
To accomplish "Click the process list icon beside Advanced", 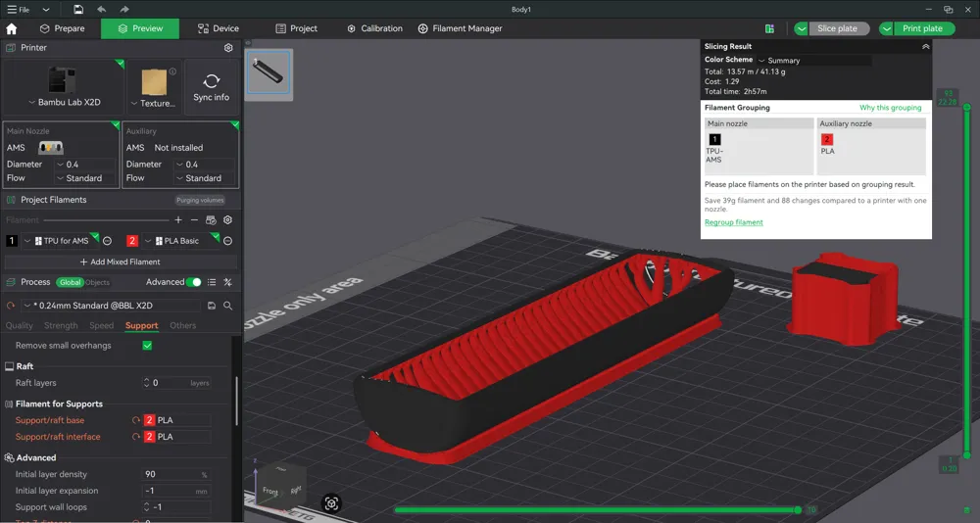I will [x=212, y=282].
